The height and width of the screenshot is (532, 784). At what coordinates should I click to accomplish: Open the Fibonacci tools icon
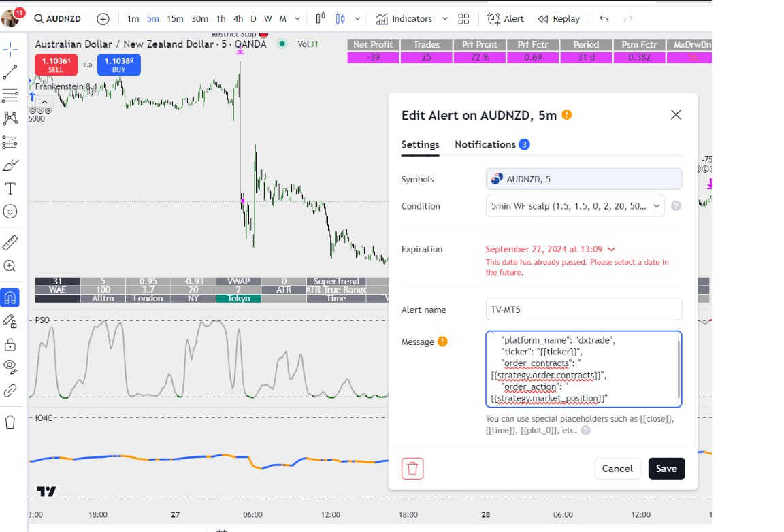[x=10, y=95]
